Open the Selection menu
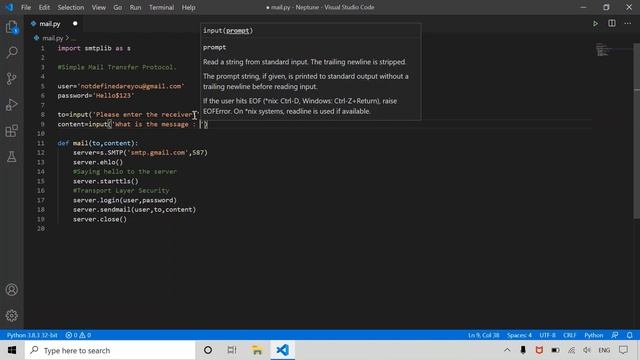The height and width of the screenshot is (360, 640). pyautogui.click(x=71, y=7)
